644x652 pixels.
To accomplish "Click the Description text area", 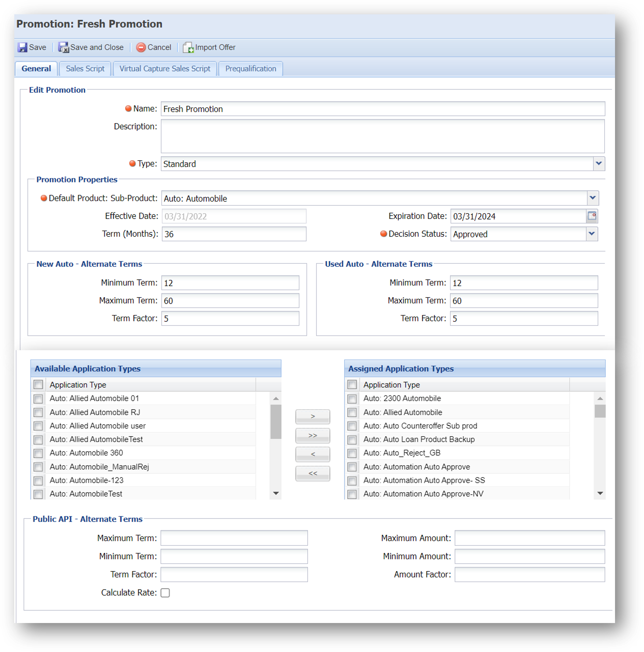I will pos(383,136).
